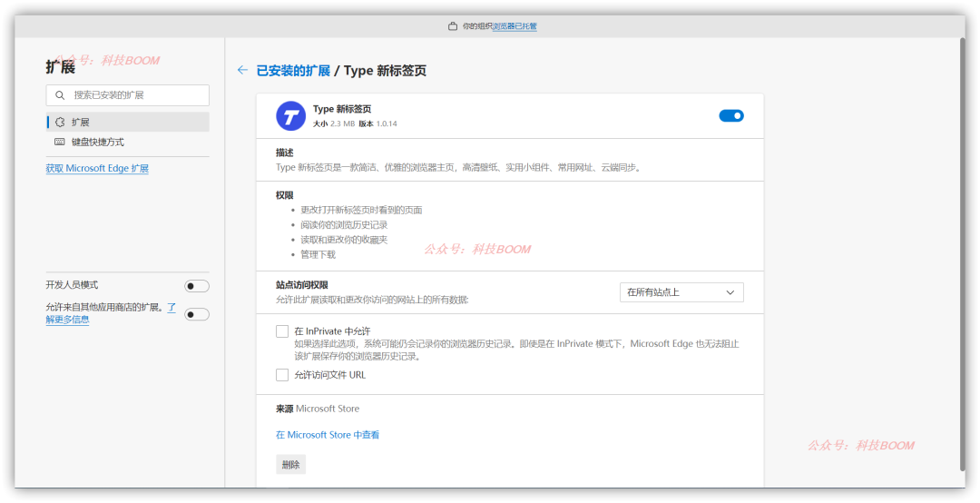
Task: Click the 大小 2.3 MB text
Action: point(334,123)
